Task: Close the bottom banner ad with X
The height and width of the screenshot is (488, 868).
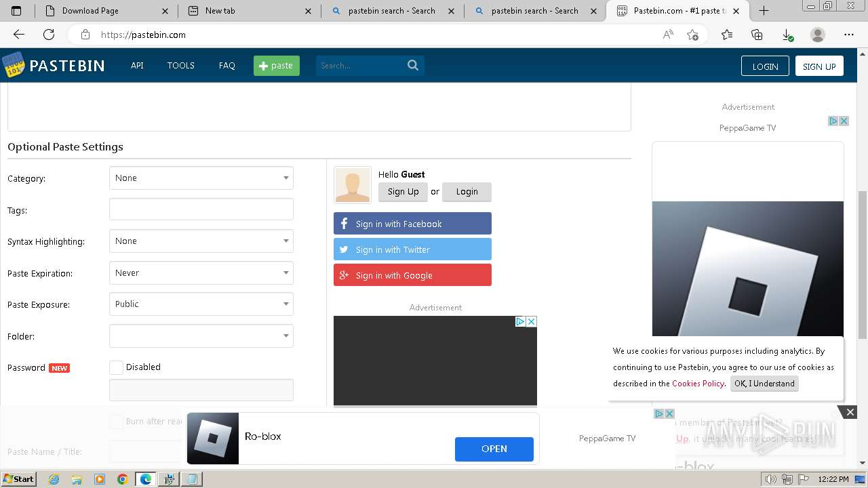Action: 669,413
